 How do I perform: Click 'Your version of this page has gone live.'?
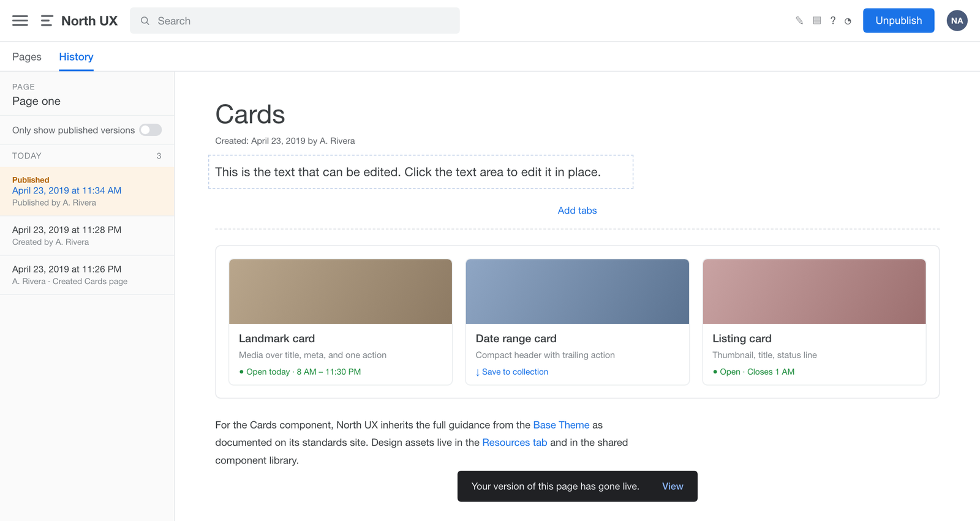point(555,486)
